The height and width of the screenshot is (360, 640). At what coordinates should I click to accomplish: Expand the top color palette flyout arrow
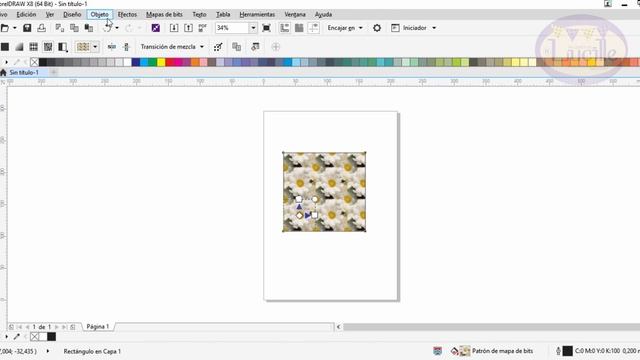(7, 62)
